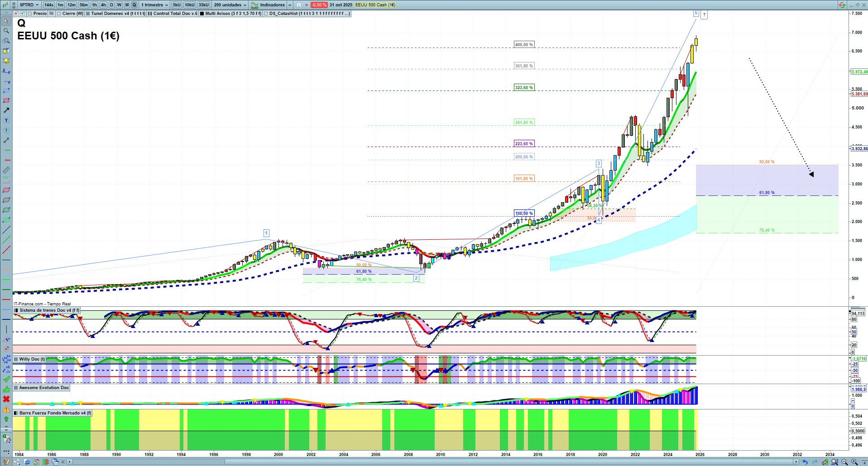This screenshot has height=466, width=868.
Task: Click the black color swatch of Multi Avisos
Action: [x=202, y=14]
